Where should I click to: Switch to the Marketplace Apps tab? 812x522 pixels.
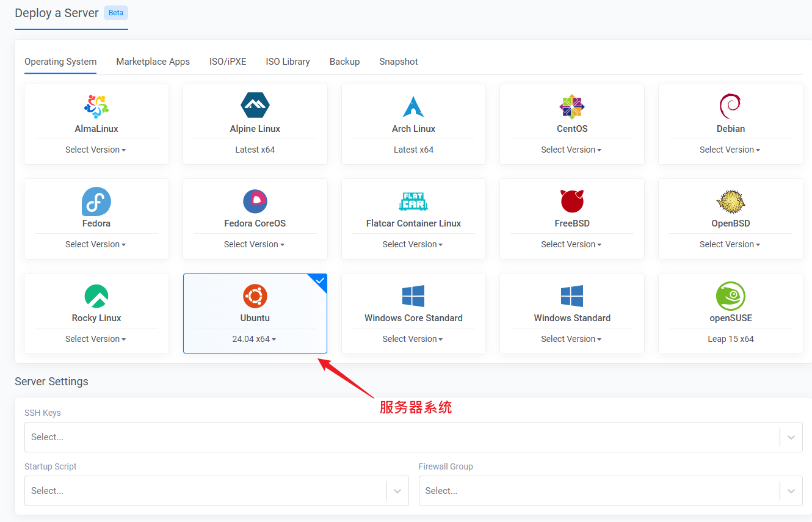click(x=153, y=62)
